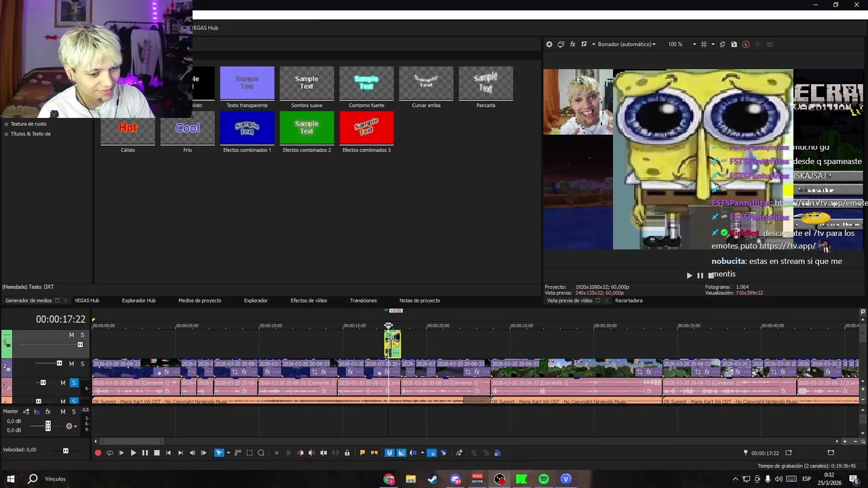Switch to the VEGAS Hub tab
The height and width of the screenshot is (488, 868).
tap(87, 300)
